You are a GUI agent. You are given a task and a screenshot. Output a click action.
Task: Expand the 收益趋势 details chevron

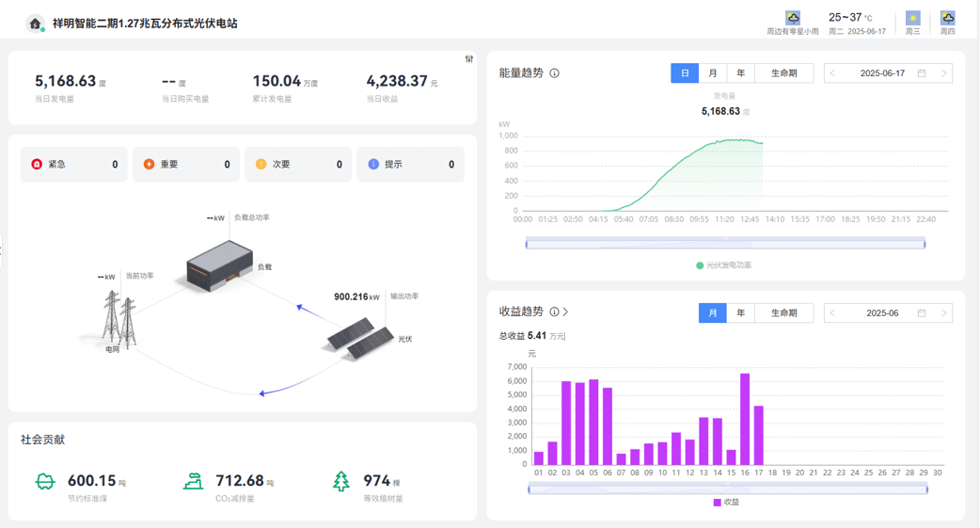pyautogui.click(x=565, y=312)
